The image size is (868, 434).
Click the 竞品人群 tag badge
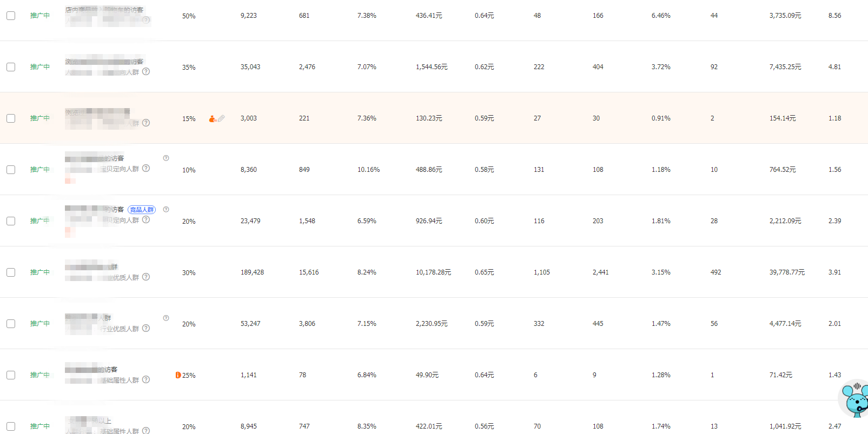142,210
